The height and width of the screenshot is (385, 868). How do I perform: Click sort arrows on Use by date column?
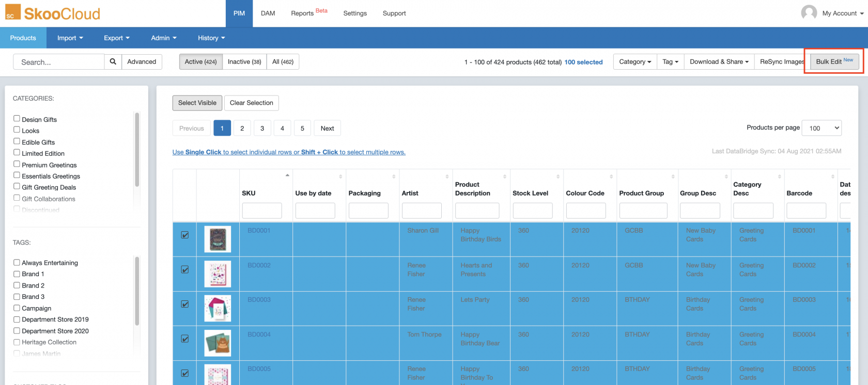(340, 177)
